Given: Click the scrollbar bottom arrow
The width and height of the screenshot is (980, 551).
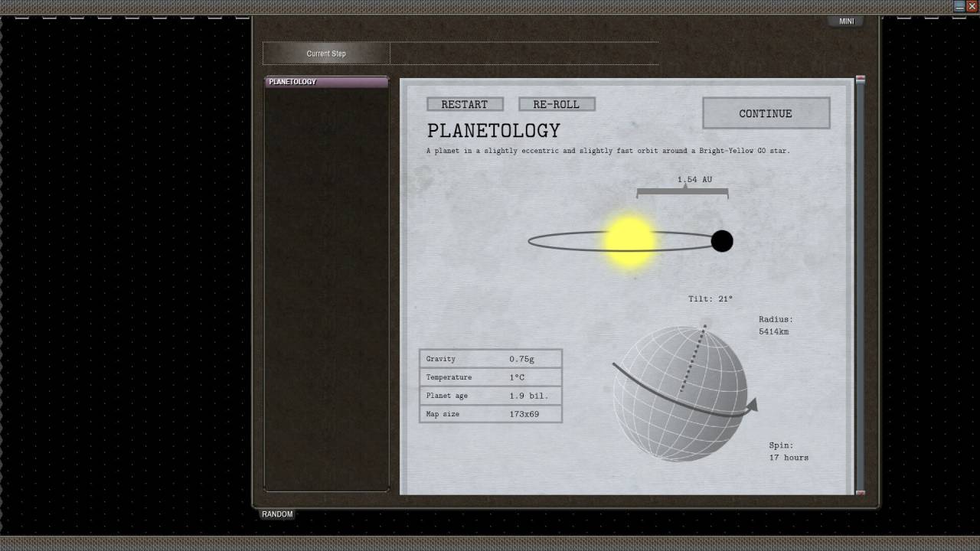Looking at the screenshot, I should [x=860, y=492].
